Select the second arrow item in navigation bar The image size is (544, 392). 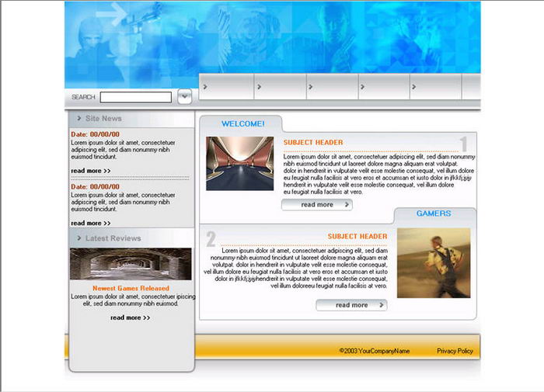coord(279,87)
